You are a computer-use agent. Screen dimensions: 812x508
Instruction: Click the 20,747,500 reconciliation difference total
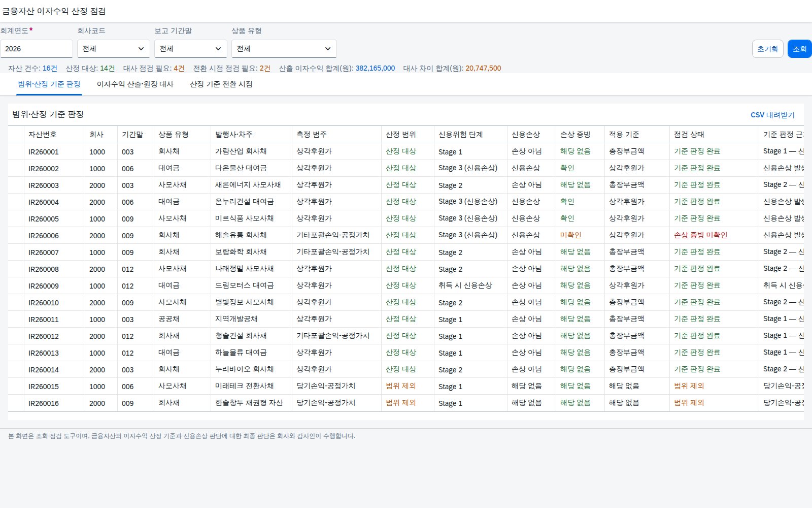(483, 68)
